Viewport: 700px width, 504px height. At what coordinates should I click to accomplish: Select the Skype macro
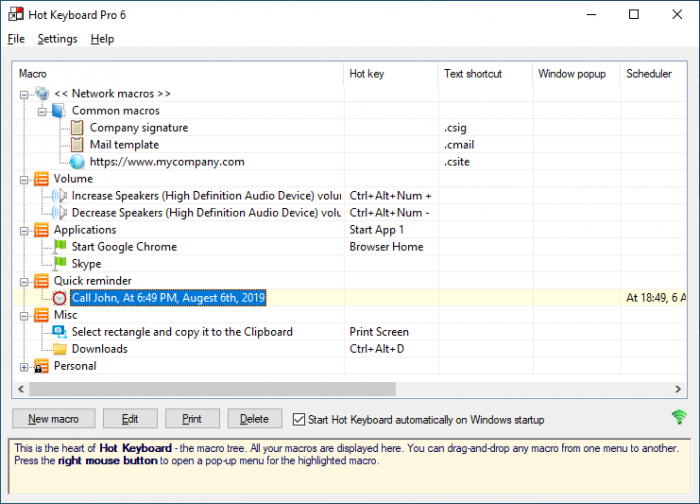[x=86, y=264]
